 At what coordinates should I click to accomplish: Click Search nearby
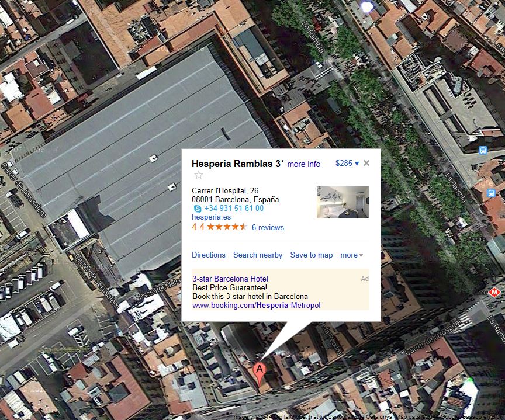pos(258,255)
